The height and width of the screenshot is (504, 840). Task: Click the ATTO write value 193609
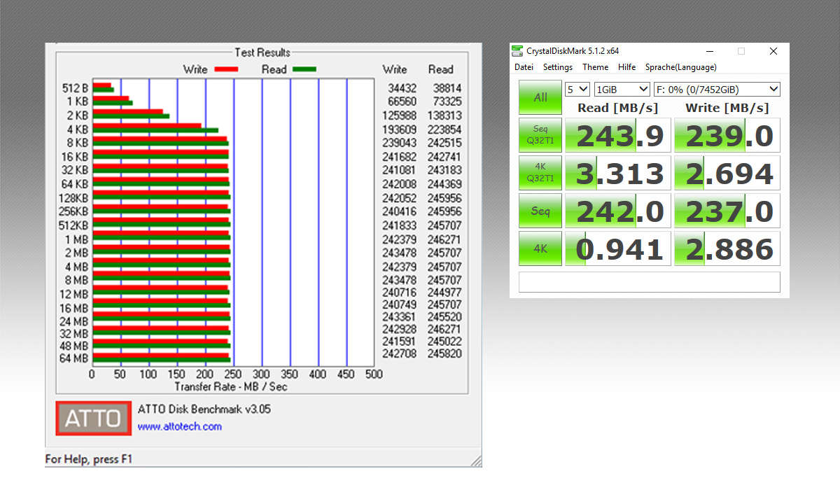pos(400,129)
